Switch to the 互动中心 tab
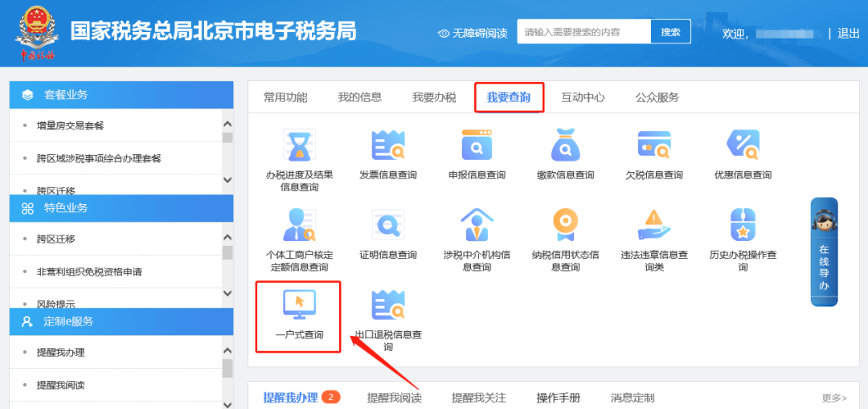The height and width of the screenshot is (409, 868). 583,98
